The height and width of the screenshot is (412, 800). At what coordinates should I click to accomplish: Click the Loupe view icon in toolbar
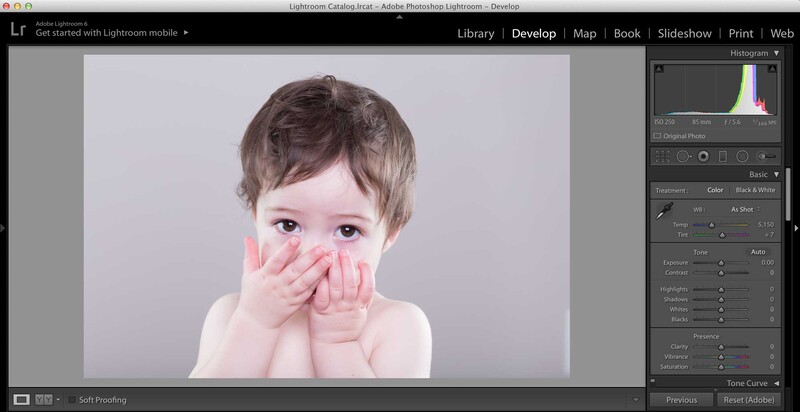tap(21, 400)
